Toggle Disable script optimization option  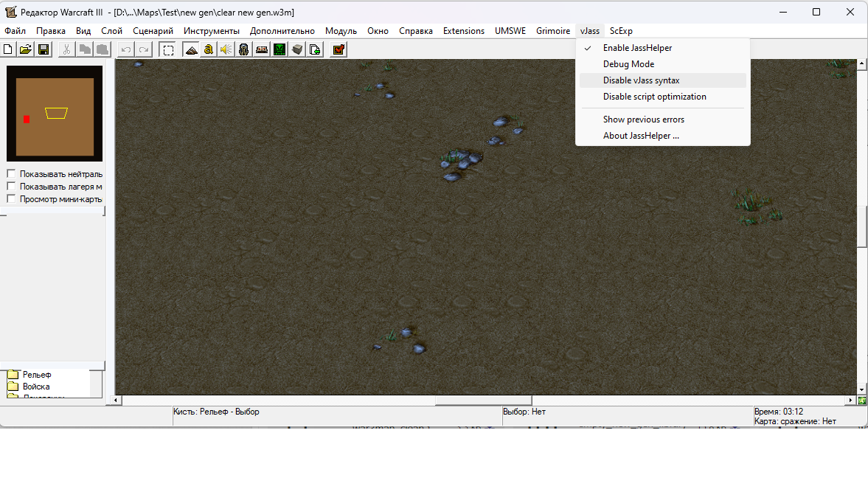pyautogui.click(x=663, y=97)
